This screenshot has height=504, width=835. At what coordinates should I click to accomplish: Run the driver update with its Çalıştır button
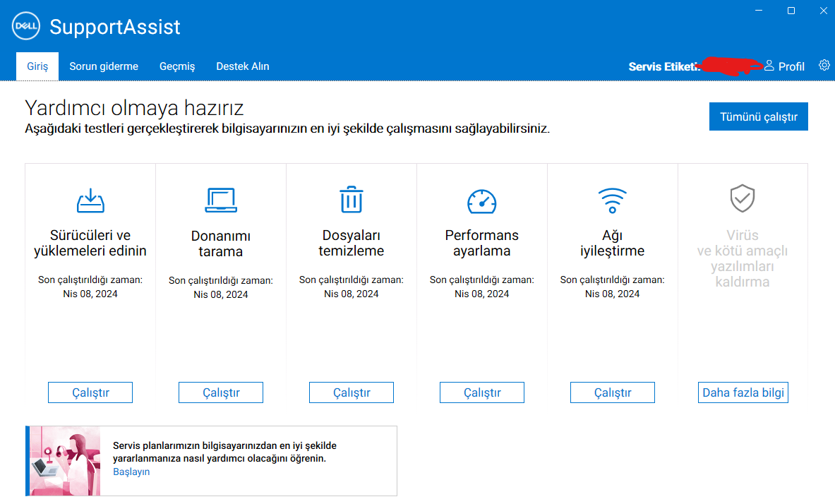click(90, 392)
